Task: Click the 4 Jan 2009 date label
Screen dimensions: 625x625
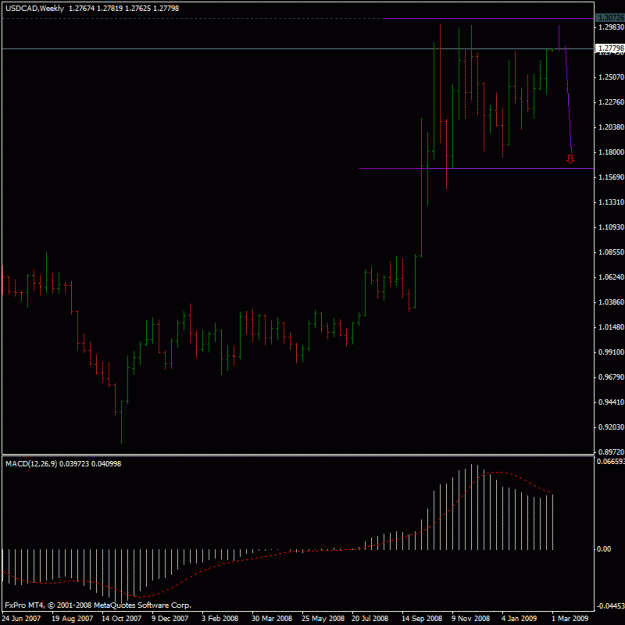Action: (x=520, y=618)
